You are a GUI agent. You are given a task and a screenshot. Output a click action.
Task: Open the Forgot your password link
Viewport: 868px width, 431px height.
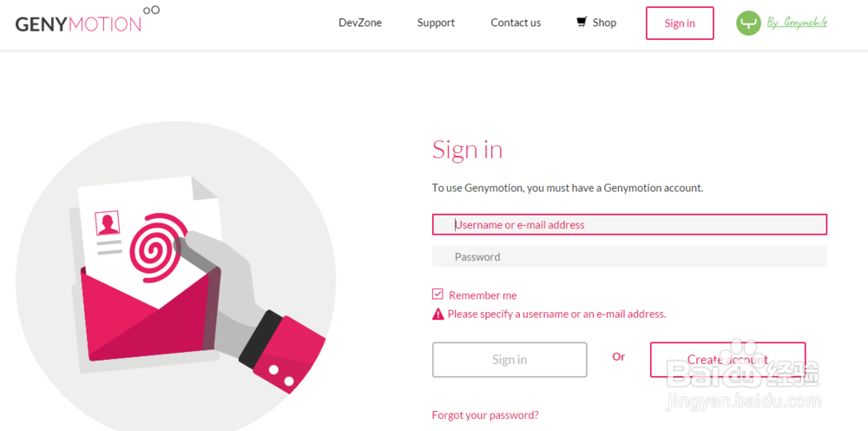(485, 415)
